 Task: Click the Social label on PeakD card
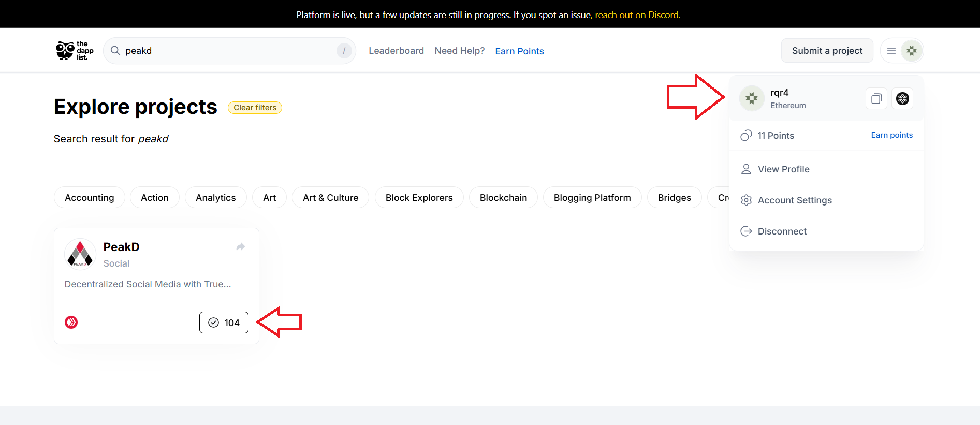coord(116,263)
